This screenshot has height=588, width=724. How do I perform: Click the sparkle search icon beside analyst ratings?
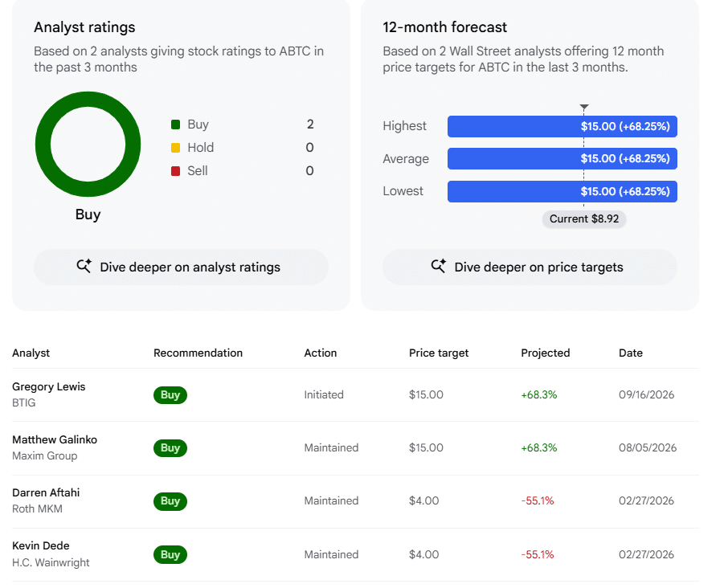click(84, 266)
